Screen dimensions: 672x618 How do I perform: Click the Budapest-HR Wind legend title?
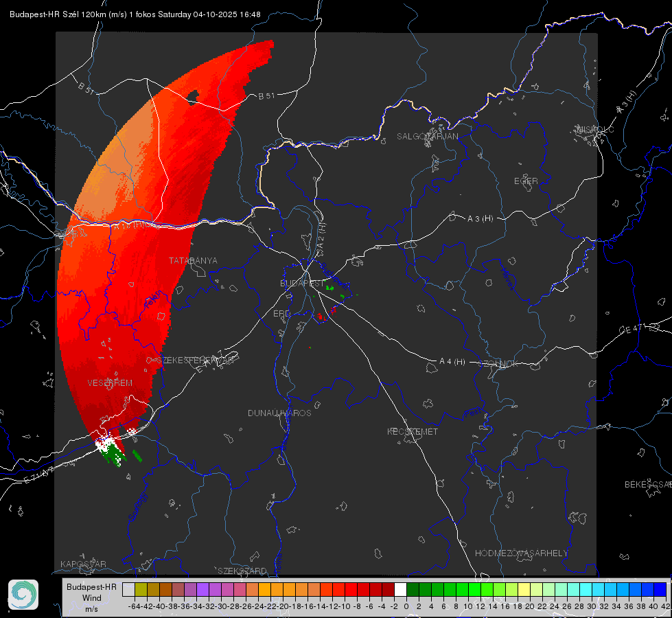[x=92, y=597]
